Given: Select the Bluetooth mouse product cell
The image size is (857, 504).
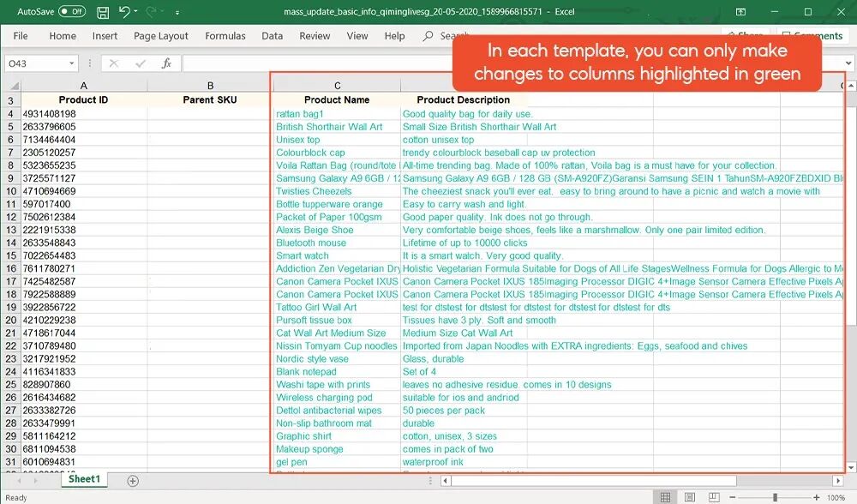Looking at the screenshot, I should 337,243.
